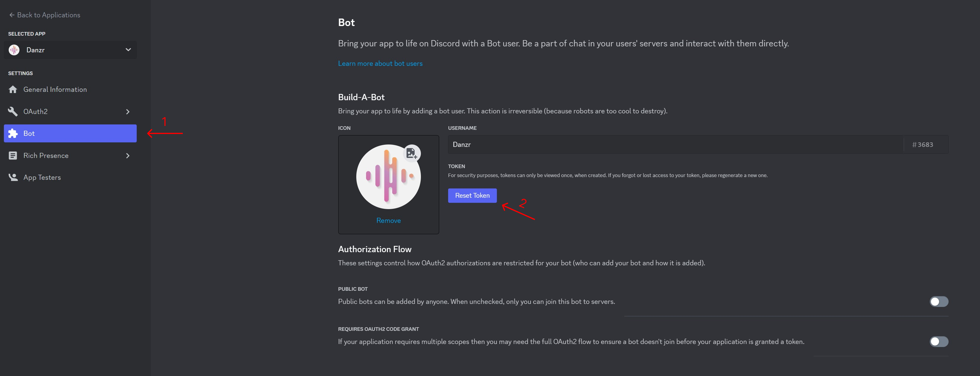Click the selected app avatar icon

click(x=14, y=49)
